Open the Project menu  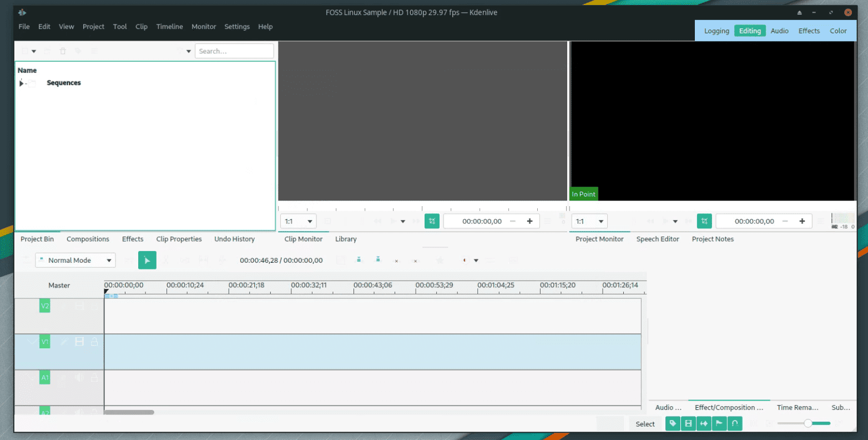coord(93,27)
